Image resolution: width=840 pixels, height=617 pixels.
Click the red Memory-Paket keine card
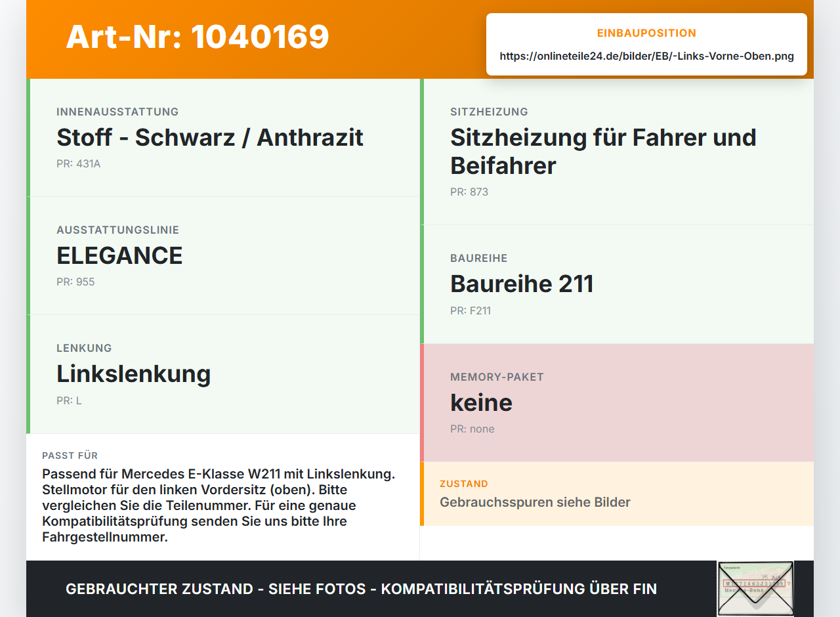point(617,402)
